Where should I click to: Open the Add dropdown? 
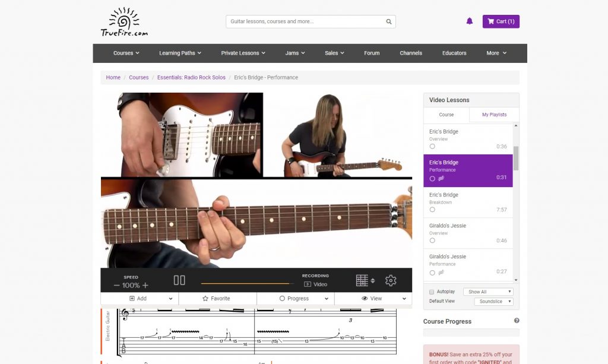coord(140,299)
